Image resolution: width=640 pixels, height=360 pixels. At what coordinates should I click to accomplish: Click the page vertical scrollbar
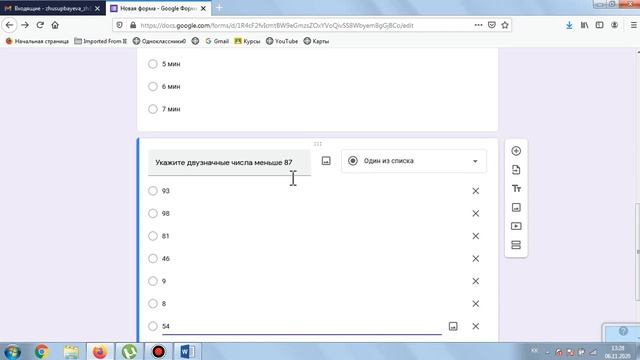pyautogui.click(x=638, y=251)
